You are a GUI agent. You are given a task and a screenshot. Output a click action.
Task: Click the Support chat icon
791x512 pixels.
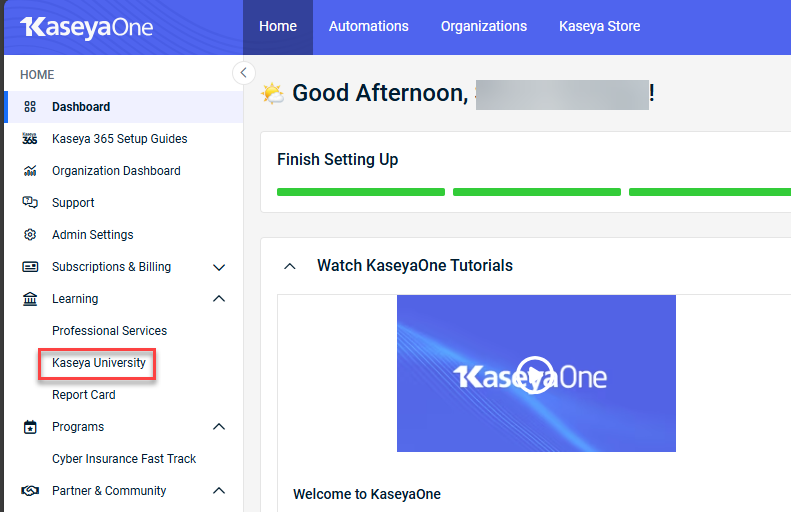(30, 203)
